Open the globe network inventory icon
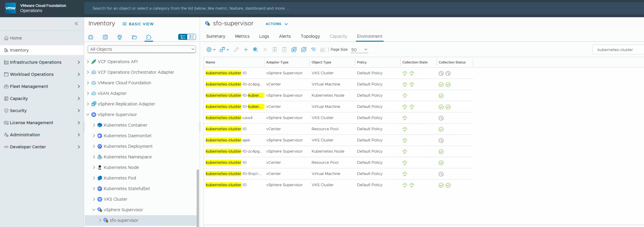The image size is (644, 227). point(120,37)
